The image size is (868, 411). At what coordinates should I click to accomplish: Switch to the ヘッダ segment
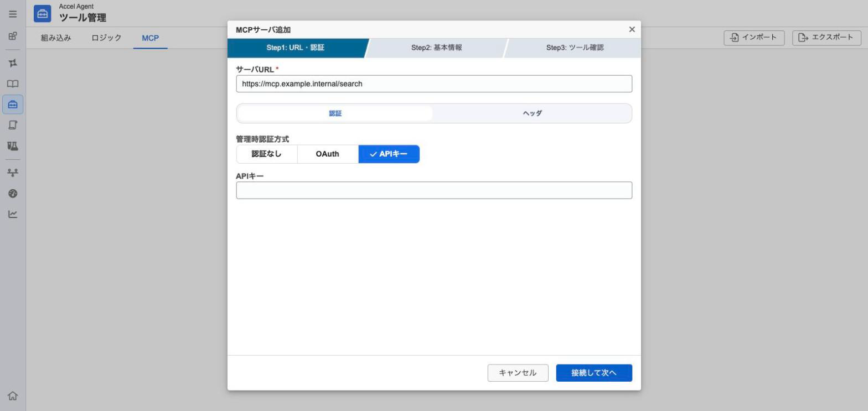533,113
